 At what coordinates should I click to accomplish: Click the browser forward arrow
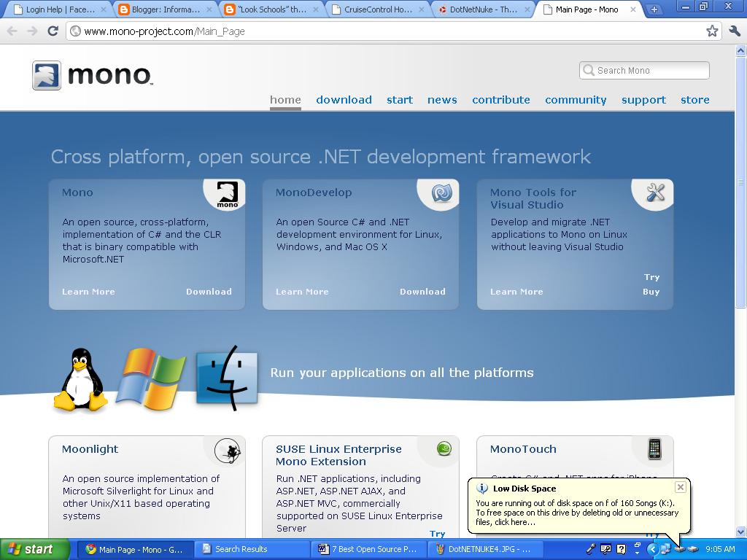(32, 31)
